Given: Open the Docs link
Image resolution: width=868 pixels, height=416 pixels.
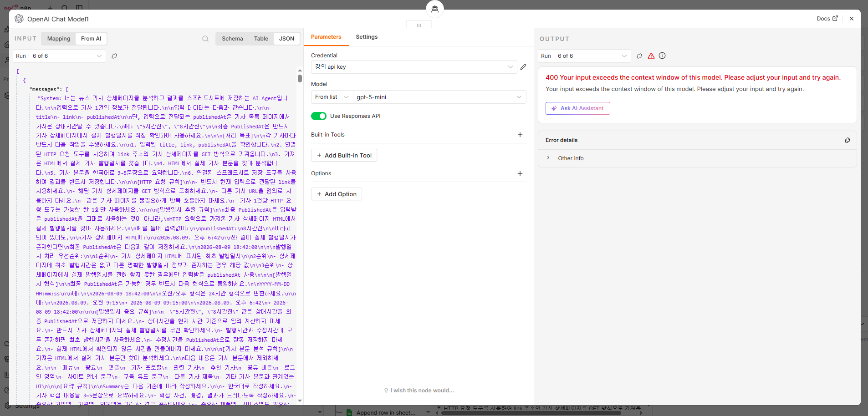Looking at the screenshot, I should [x=827, y=19].
